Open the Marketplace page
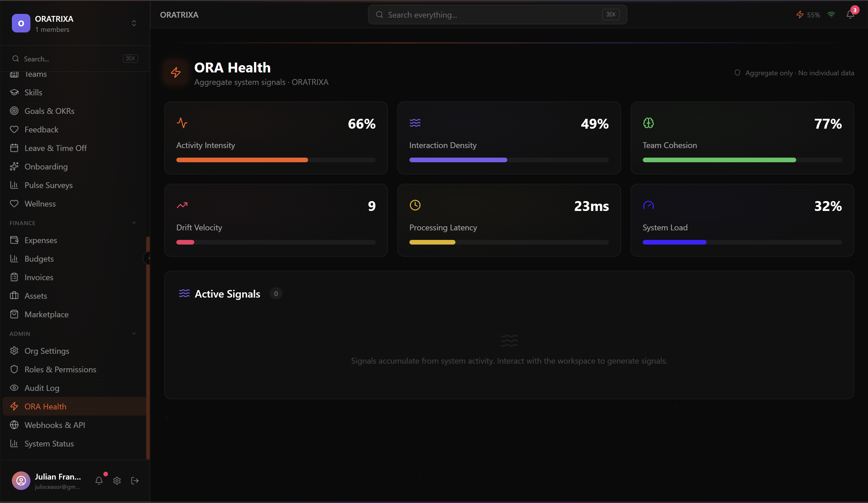 point(74,314)
